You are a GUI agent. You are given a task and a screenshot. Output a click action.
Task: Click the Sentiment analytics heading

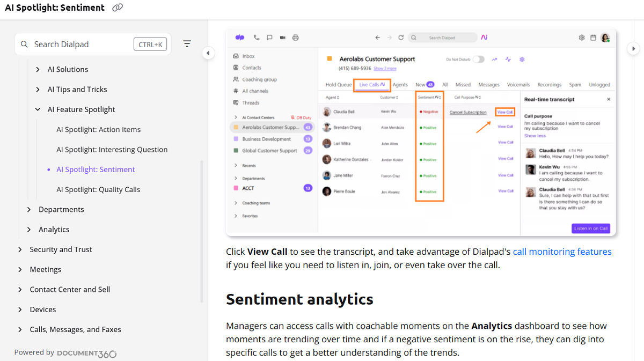coord(299,299)
